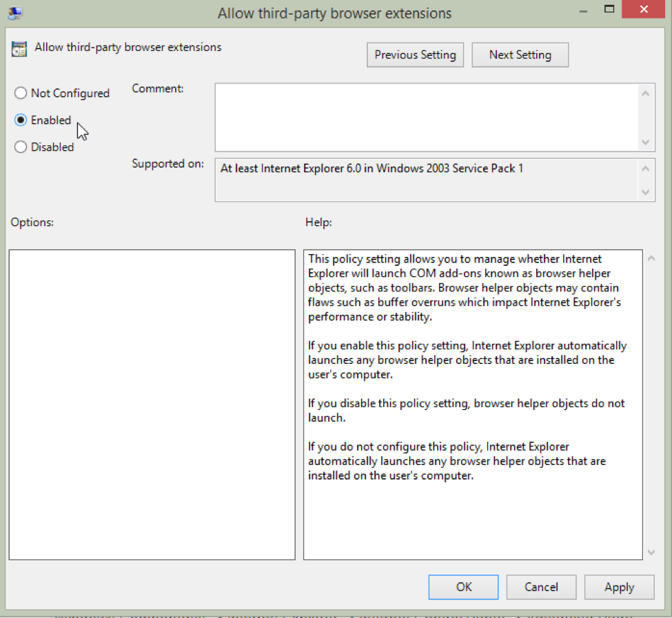Click the Supported on scroll-up arrow
The height and width of the screenshot is (618, 672).
click(646, 167)
